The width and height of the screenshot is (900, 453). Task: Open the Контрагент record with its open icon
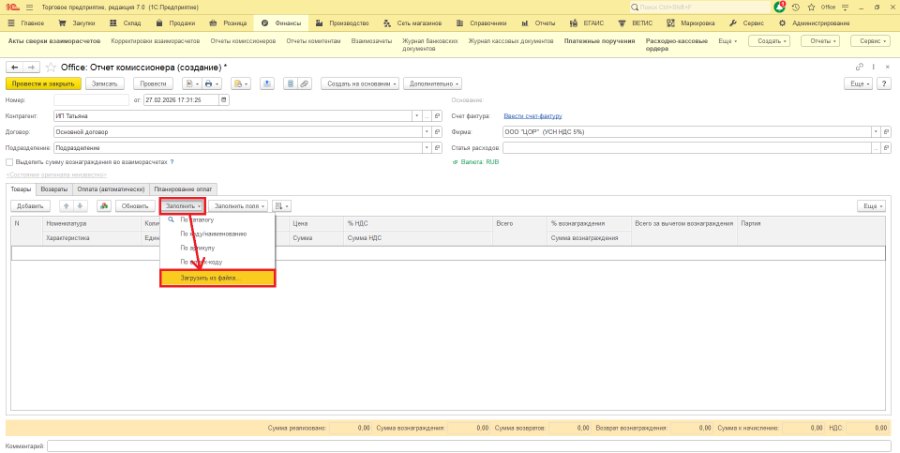[437, 116]
